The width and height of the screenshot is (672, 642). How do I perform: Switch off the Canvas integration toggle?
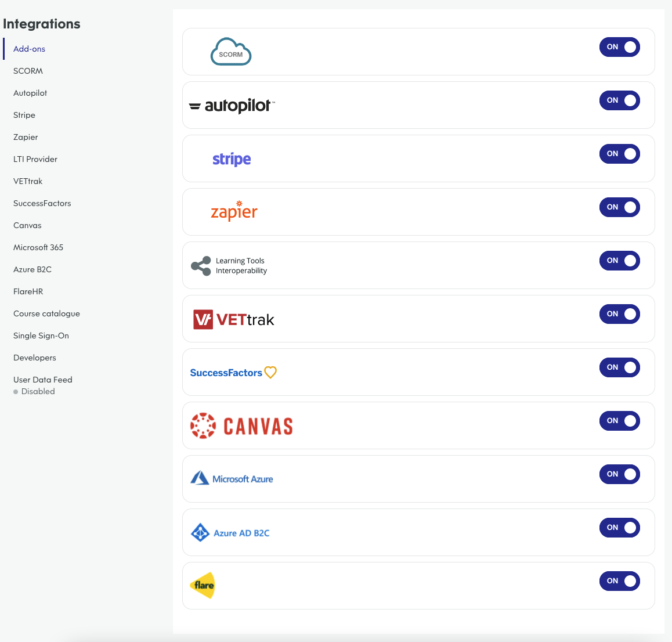(x=619, y=421)
